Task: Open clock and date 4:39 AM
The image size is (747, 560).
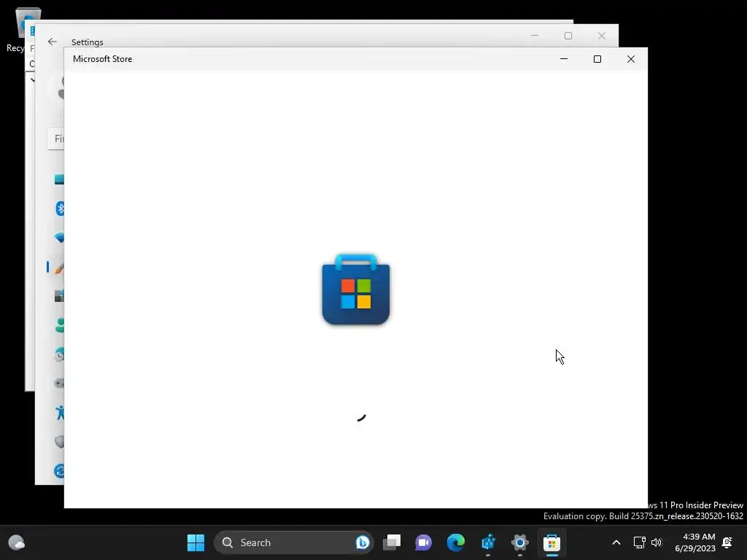Action: [x=695, y=542]
